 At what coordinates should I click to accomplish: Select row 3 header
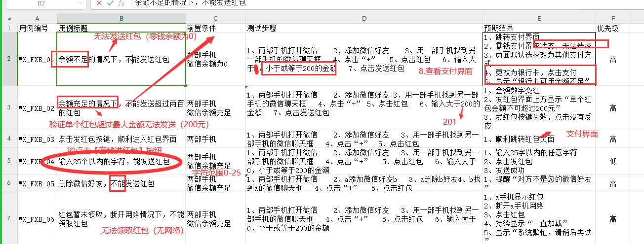coord(8,107)
